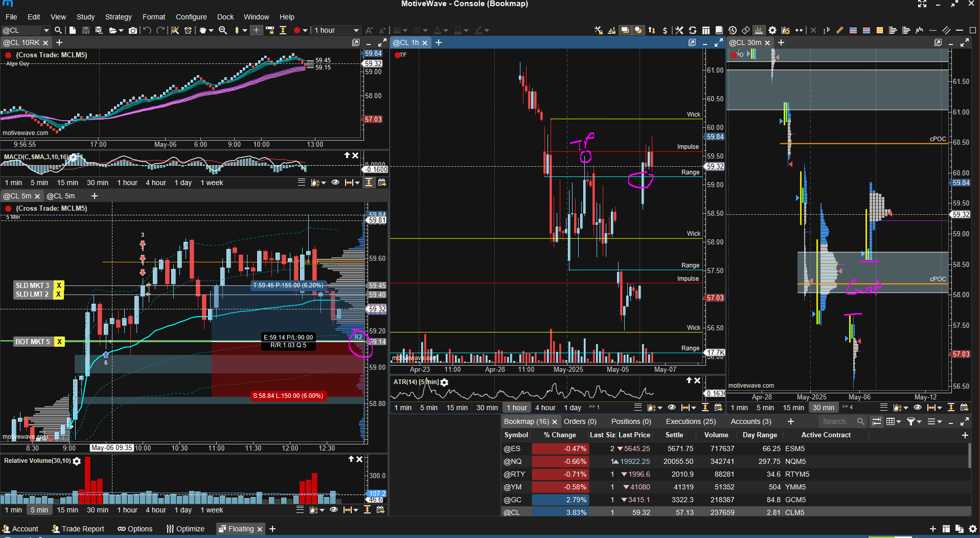Open the Strategy menu
This screenshot has height=538, width=980.
tap(118, 17)
